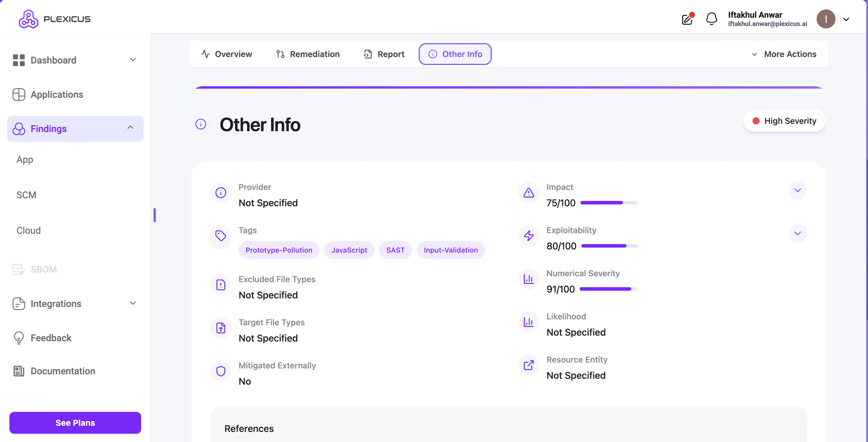The height and width of the screenshot is (442, 868).
Task: Click the Provider info icon
Action: 221,193
